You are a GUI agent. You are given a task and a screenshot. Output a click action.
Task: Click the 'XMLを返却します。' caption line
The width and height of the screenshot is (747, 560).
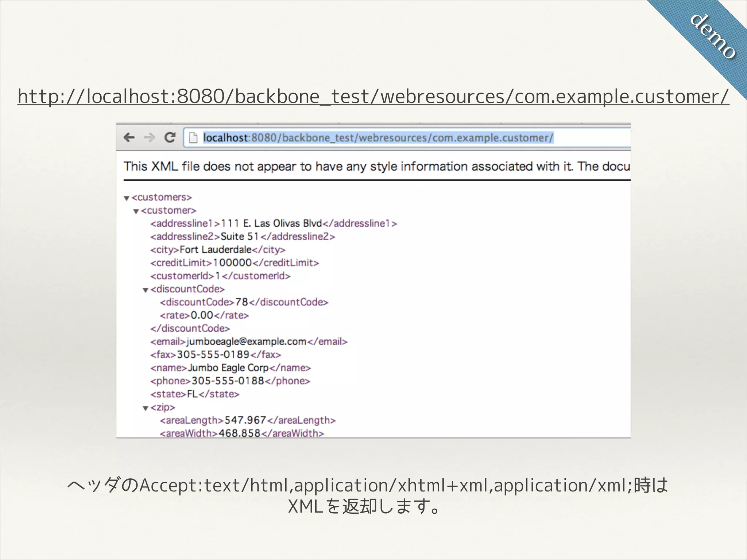pos(365,506)
